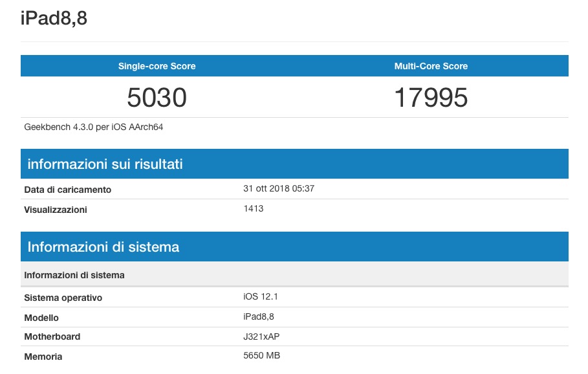This screenshot has height=374, width=588.
Task: Open the Geekbench 4.3.0 per iOS AArch64 link
Action: [93, 127]
